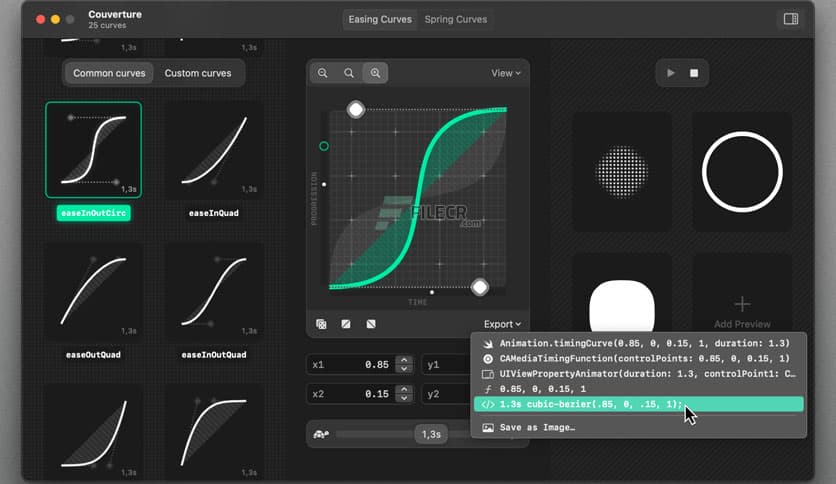This screenshot has width=836, height=484.
Task: Choose CSS cubic-bezier export option
Action: pos(638,405)
